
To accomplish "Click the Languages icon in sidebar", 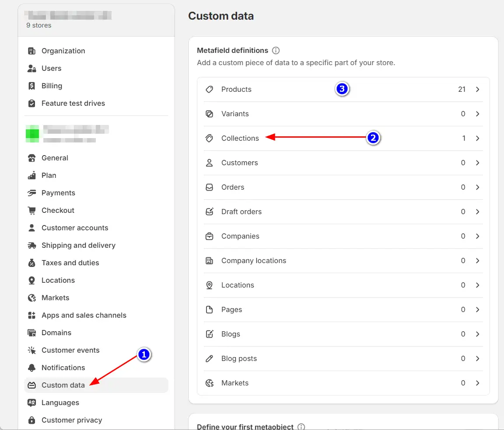I will [x=31, y=402].
